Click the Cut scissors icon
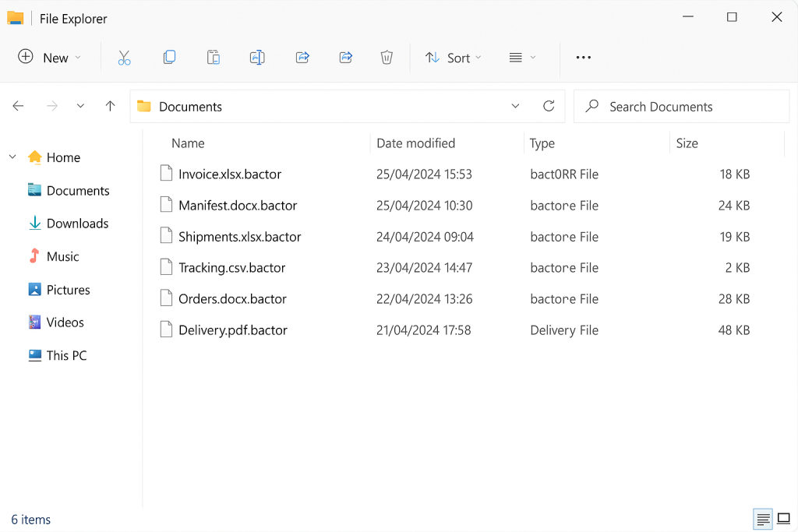798x532 pixels. [x=124, y=58]
